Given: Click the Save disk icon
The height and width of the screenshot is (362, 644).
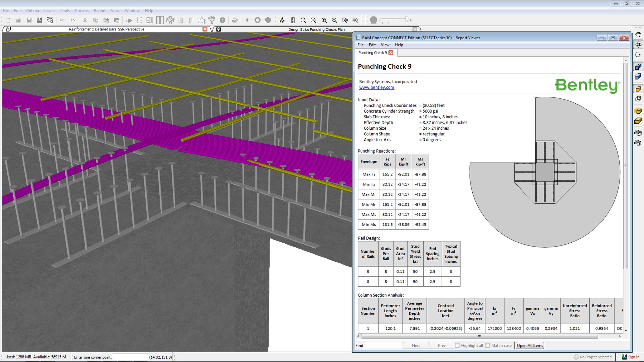Looking at the screenshot, I should [29, 20].
